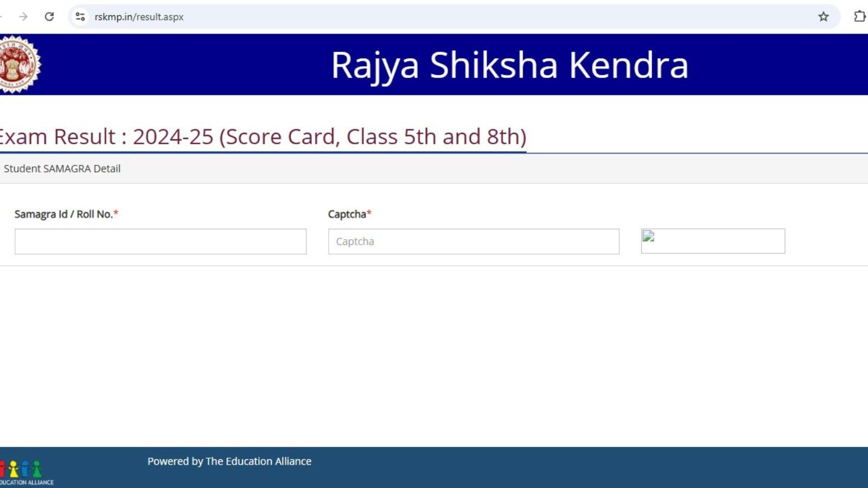Click the Student SAMAGRA Detail panel header
This screenshot has height=488, width=868.
[62, 169]
